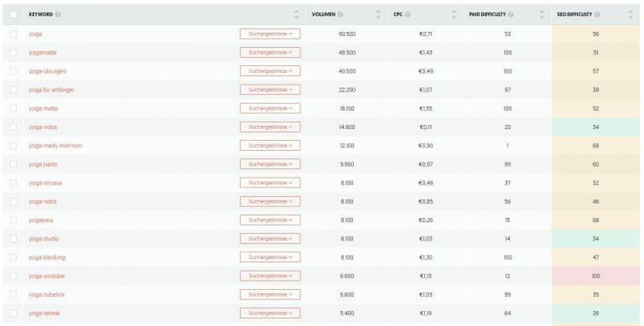Screen dimensions: 644x326
Task: Select the yoga vidya checkbox
Action: pyautogui.click(x=13, y=127)
